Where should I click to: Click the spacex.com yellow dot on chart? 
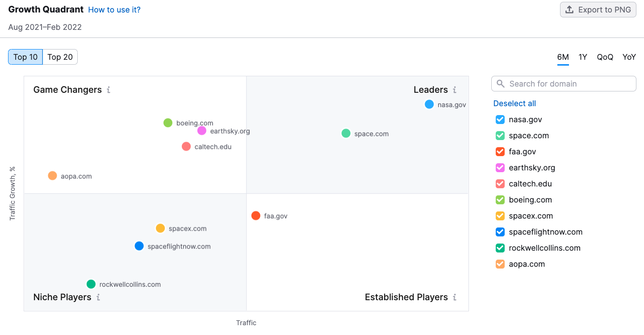160,228
